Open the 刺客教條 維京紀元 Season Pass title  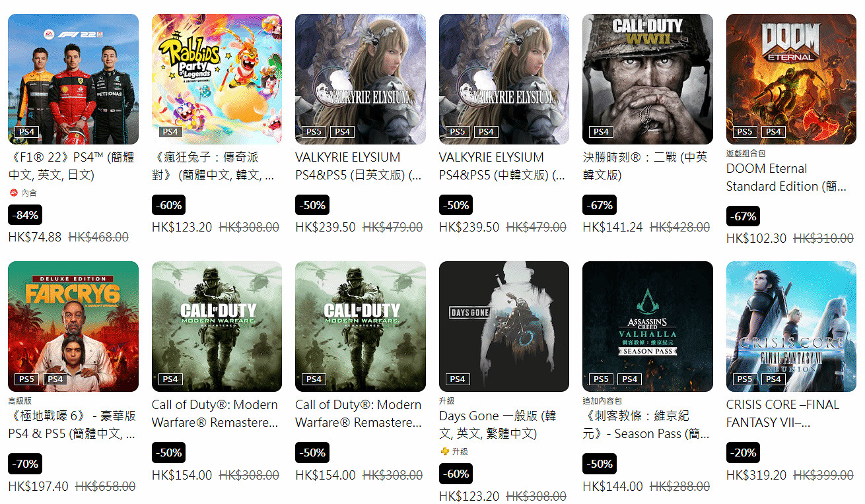coord(646,425)
